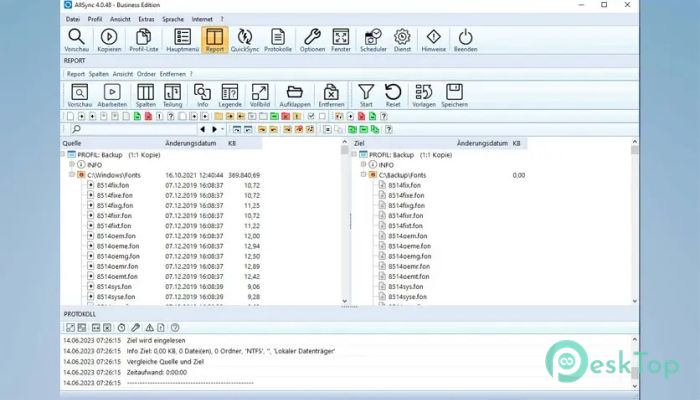Open the Vorlagen icon

424,92
